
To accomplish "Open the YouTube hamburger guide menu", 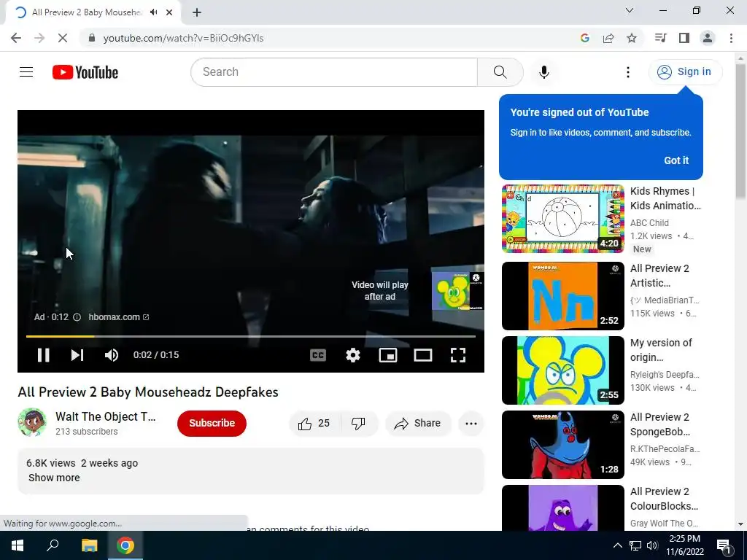I will pos(26,72).
